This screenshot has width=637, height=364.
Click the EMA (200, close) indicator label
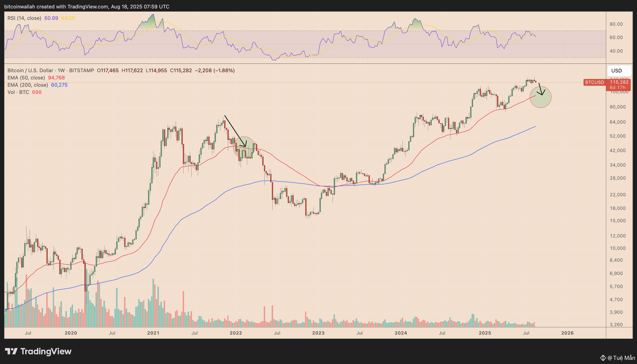[x=28, y=85]
